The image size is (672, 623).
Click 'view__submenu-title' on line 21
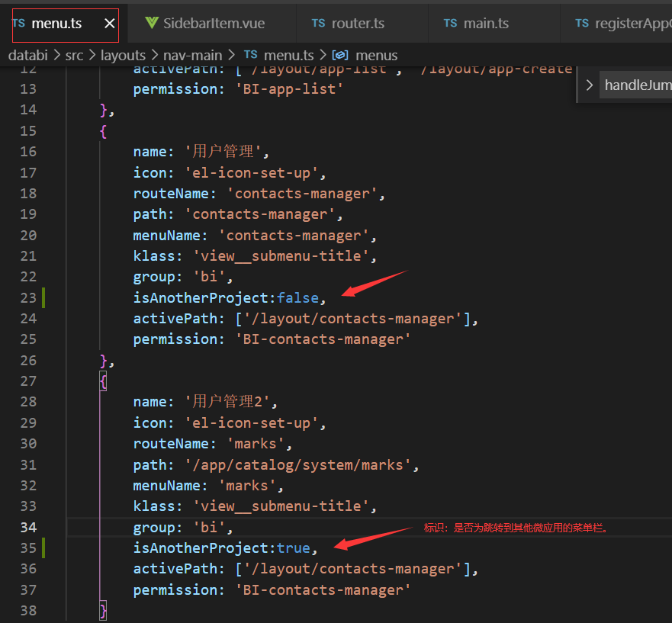click(281, 256)
